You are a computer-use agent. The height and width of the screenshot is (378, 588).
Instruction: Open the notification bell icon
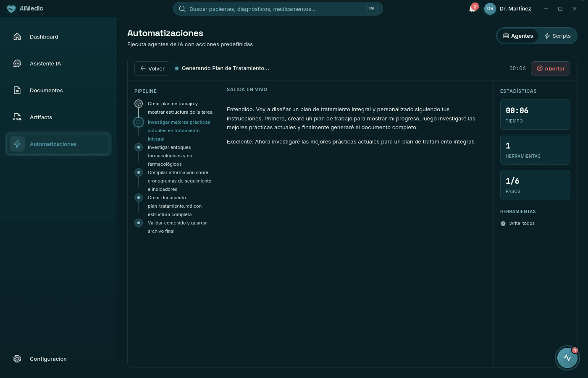[472, 9]
